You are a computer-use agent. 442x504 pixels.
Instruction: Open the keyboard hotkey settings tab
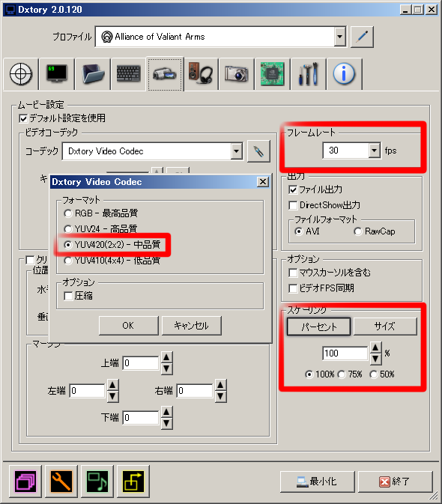[128, 74]
